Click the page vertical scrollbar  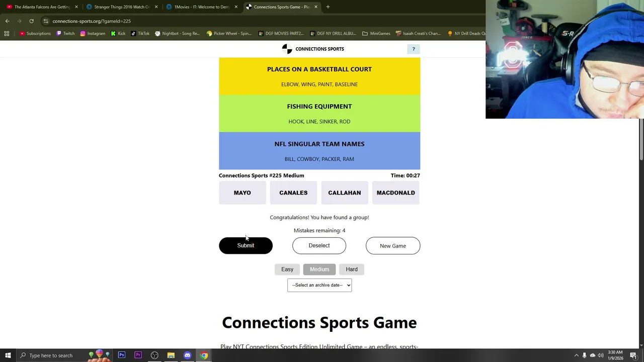(x=641, y=139)
